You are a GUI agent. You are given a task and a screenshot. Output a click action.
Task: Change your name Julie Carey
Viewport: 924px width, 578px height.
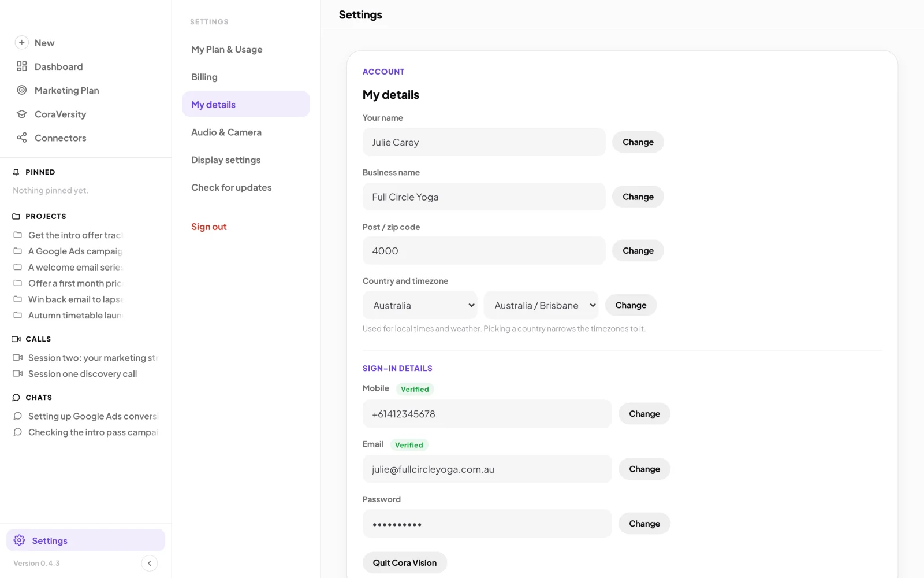[x=638, y=142]
